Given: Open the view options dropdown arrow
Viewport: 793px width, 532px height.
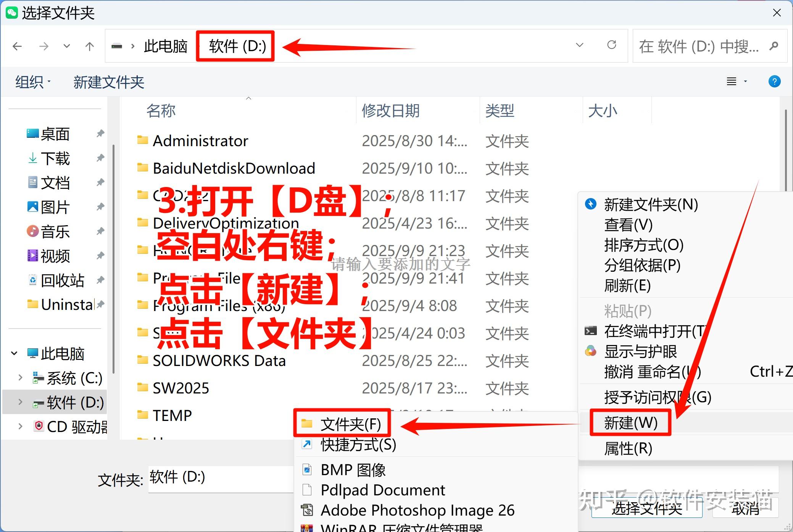Looking at the screenshot, I should point(745,81).
